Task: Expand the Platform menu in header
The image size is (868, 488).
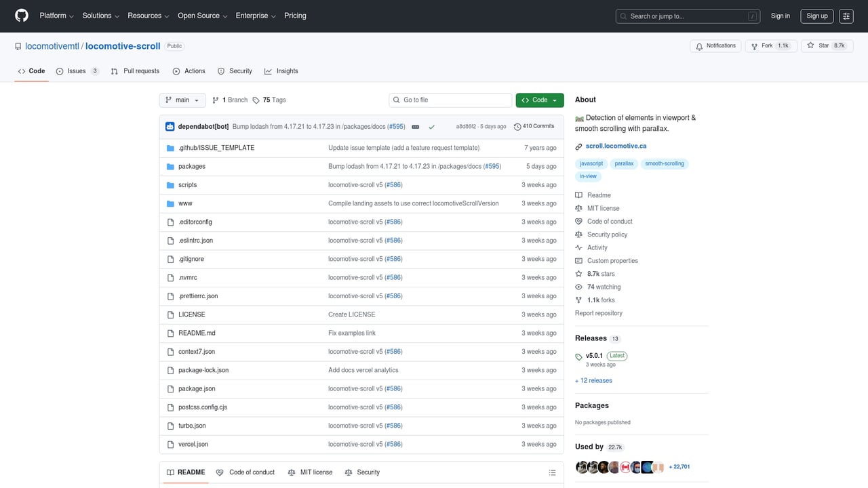Action: pyautogui.click(x=57, y=16)
